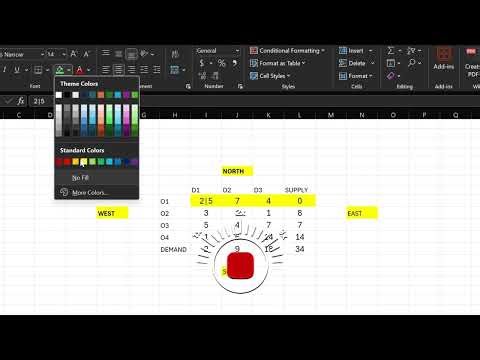480x360 pixels.
Task: Expand the Borders dropdown arrow
Action: 47,70
